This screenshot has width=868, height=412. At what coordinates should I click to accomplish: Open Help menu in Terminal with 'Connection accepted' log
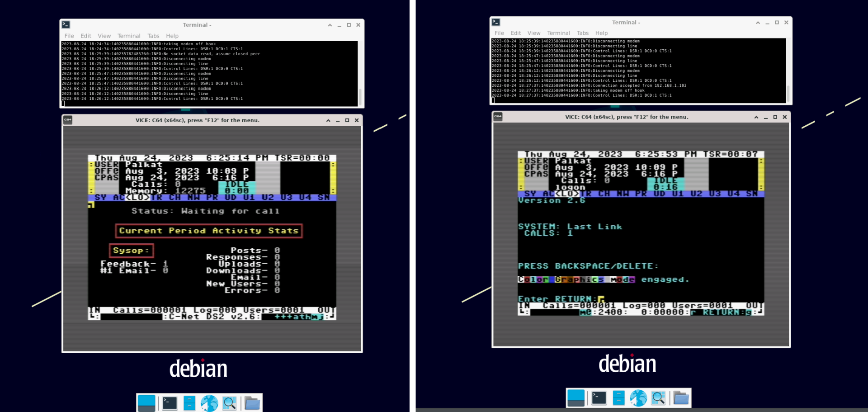tap(601, 33)
